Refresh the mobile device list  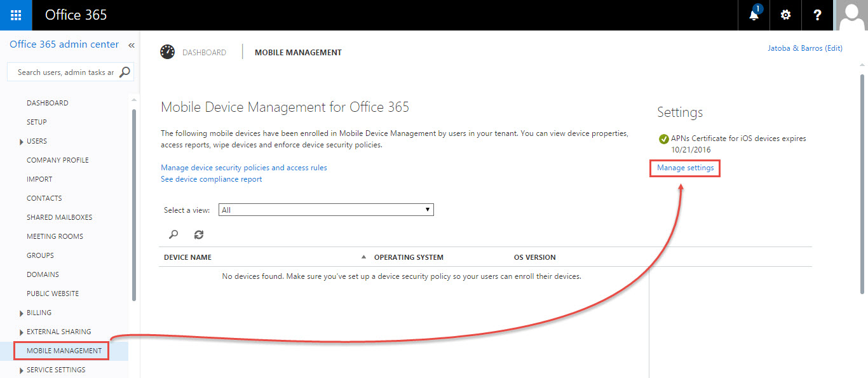pos(198,234)
